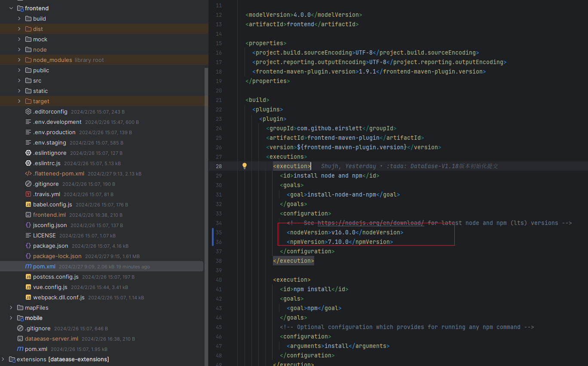This screenshot has width=588, height=366.
Task: Click the node_modules folder icon
Action: click(28, 60)
